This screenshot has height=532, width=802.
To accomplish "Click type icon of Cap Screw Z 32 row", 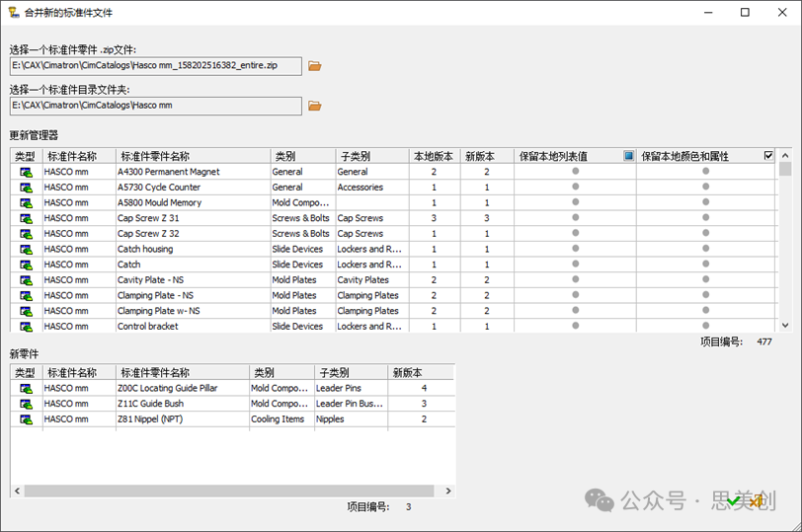I will pos(26,234).
